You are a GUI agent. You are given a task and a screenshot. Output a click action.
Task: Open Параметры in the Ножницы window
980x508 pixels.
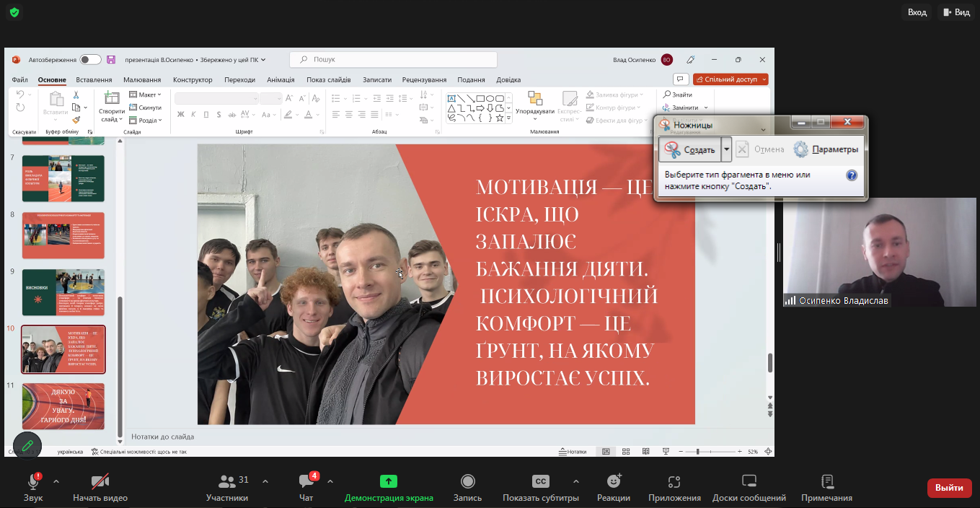point(826,149)
